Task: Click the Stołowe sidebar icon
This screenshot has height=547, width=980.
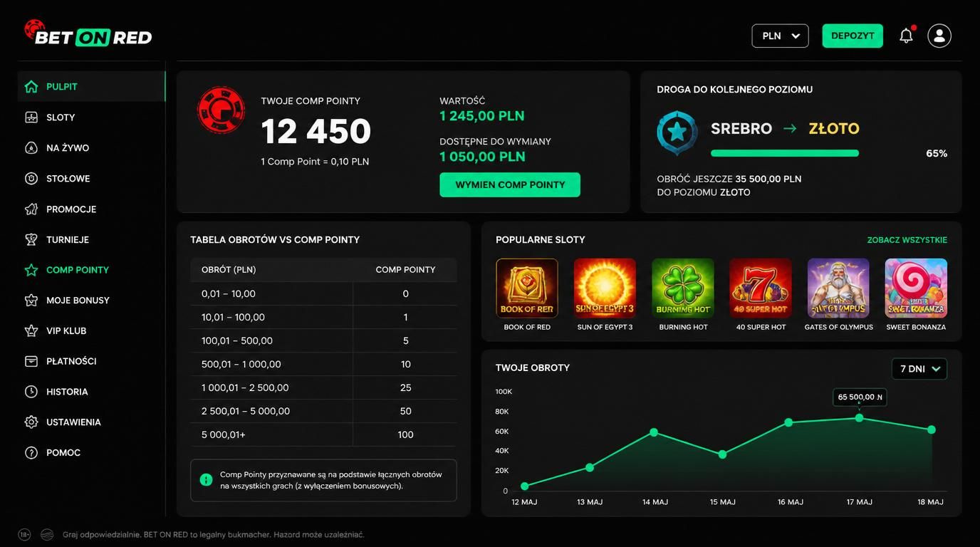Action: click(31, 179)
